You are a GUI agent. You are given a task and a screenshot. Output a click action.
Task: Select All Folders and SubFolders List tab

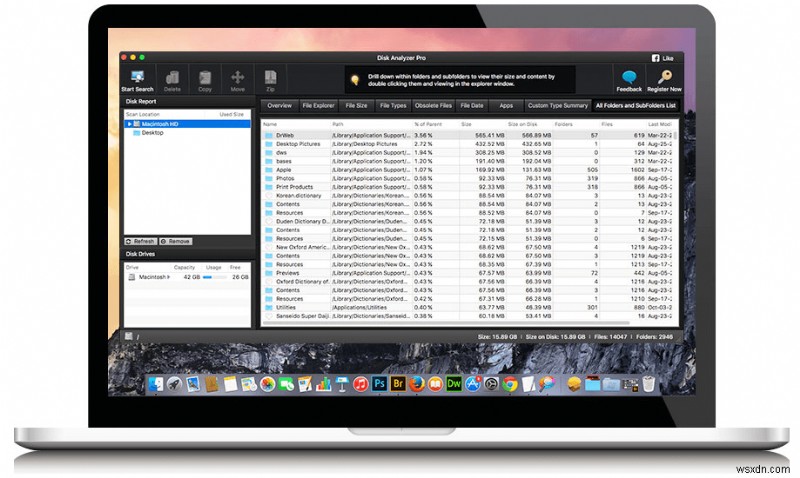pos(636,106)
